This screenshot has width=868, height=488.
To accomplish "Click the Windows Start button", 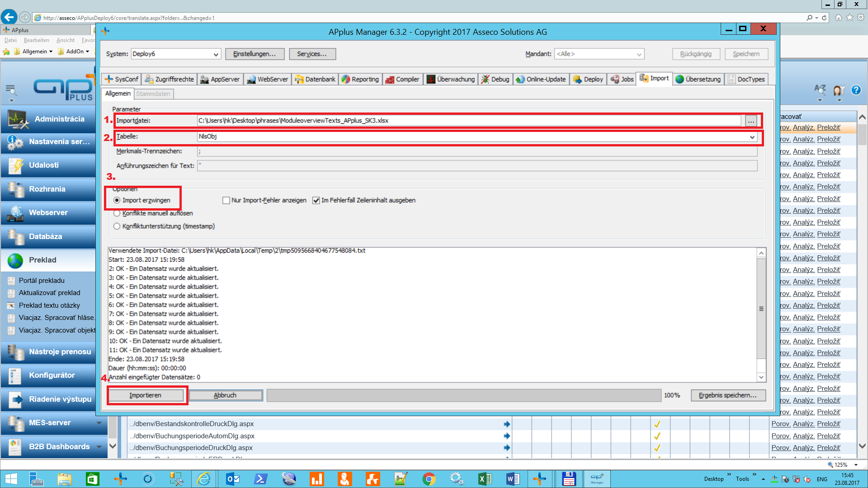I will 11,479.
